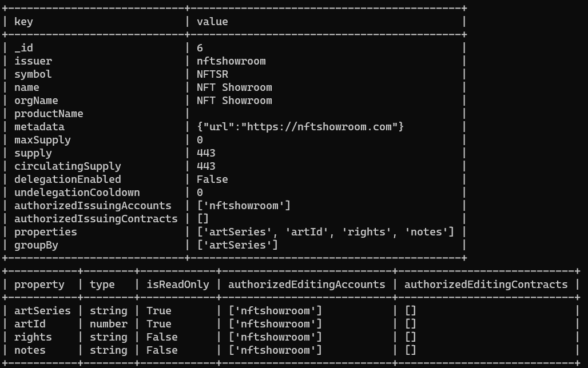Select the authorizedEditingAccounts column header
The image size is (588, 368).
pyautogui.click(x=307, y=285)
